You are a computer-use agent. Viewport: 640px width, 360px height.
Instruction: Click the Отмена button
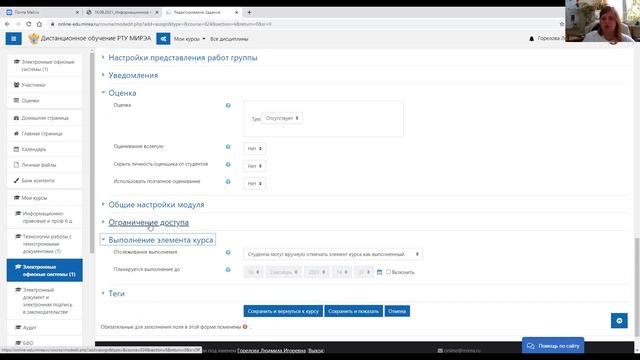(397, 311)
